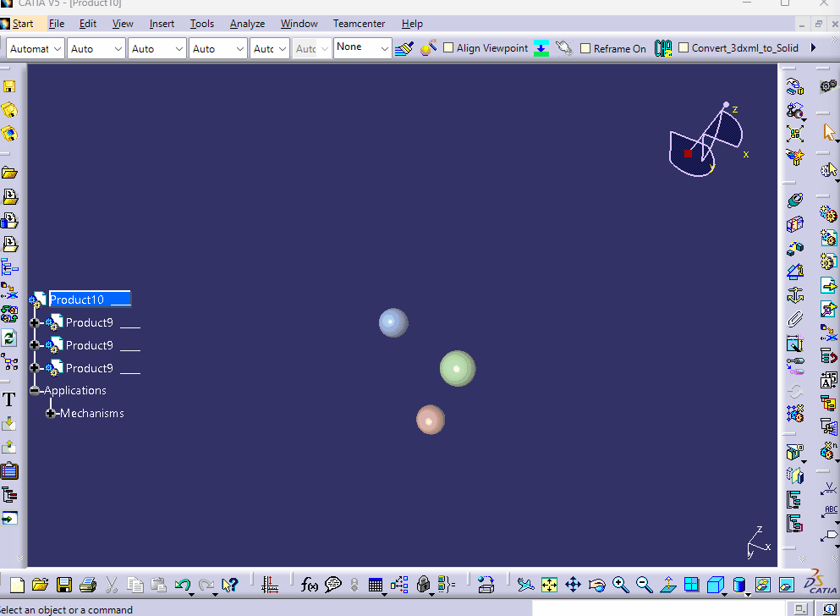Viewport: 840px width, 616px height.
Task: Open the None layer dropdown
Action: (x=362, y=47)
